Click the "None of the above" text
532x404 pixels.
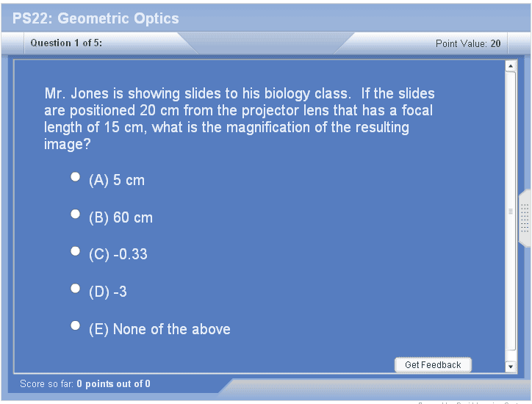[x=171, y=329]
